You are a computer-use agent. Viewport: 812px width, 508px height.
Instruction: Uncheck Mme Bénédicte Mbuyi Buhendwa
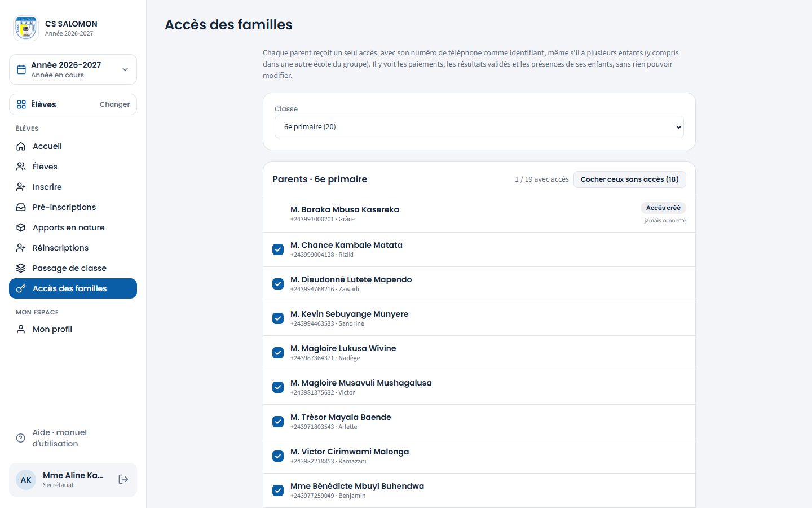click(278, 491)
